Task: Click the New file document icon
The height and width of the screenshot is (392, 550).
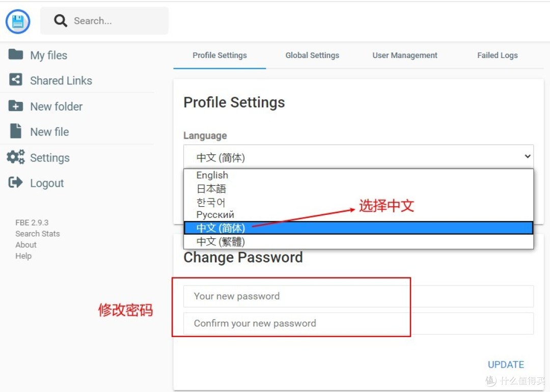Action: coord(16,131)
